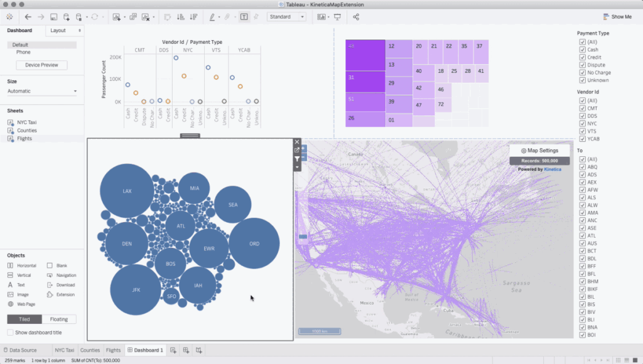The width and height of the screenshot is (643, 364).
Task: Sort ascending using the toolbar icon
Action: 180,17
